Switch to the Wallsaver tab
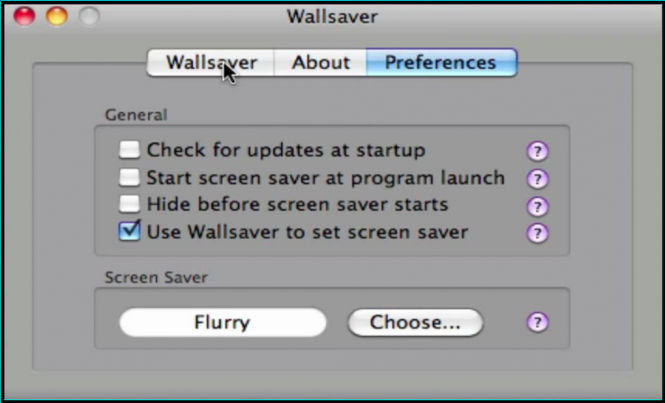The image size is (665, 403). pyautogui.click(x=211, y=62)
